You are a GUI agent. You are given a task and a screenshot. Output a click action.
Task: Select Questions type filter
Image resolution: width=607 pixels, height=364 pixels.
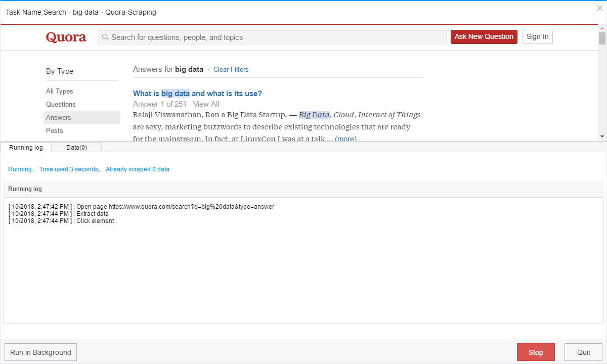point(61,104)
